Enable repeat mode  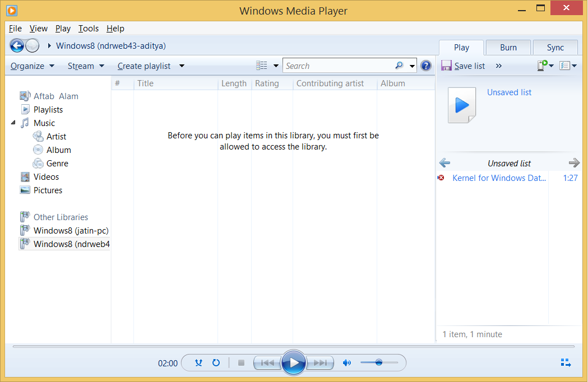click(x=216, y=362)
